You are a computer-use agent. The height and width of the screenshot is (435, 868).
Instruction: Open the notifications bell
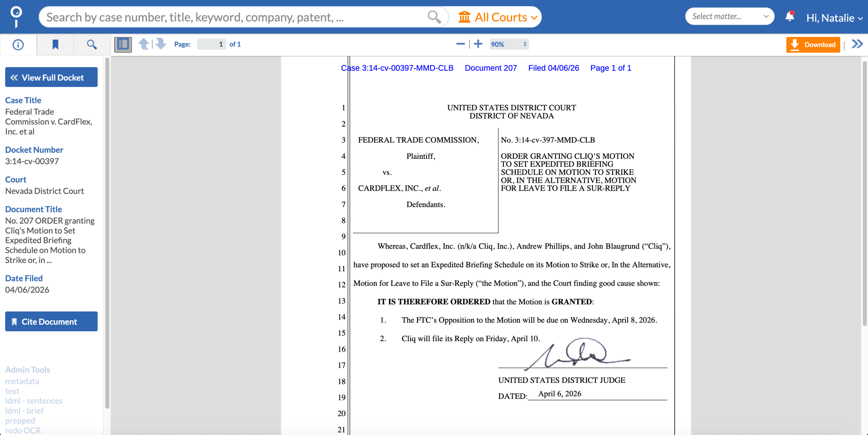point(790,16)
